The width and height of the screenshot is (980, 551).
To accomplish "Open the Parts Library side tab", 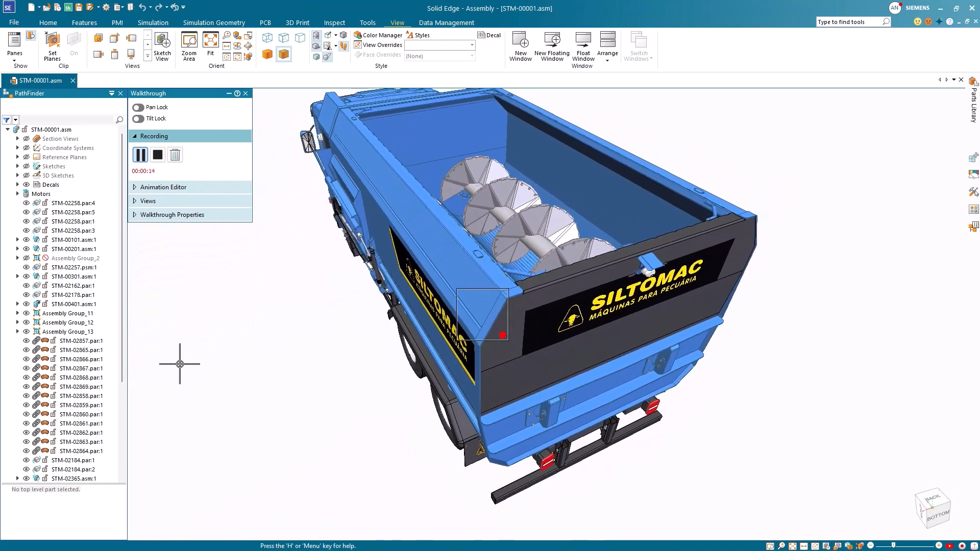I will click(x=973, y=101).
